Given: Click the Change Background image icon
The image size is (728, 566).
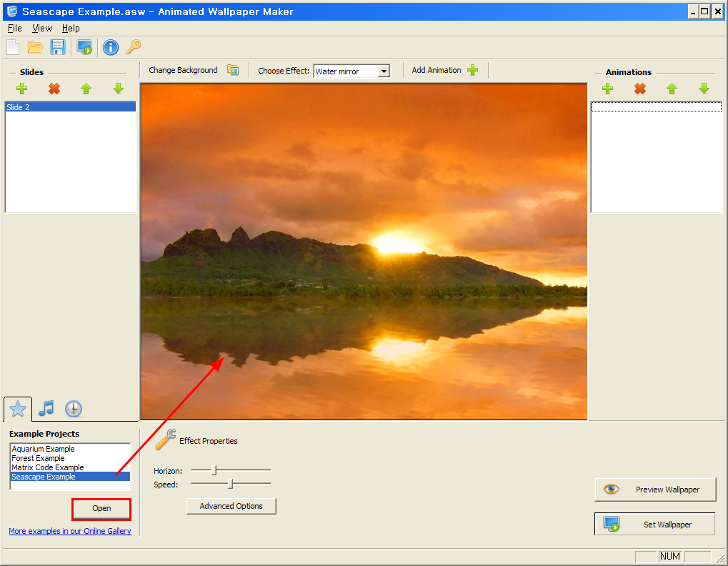Looking at the screenshot, I should point(233,70).
